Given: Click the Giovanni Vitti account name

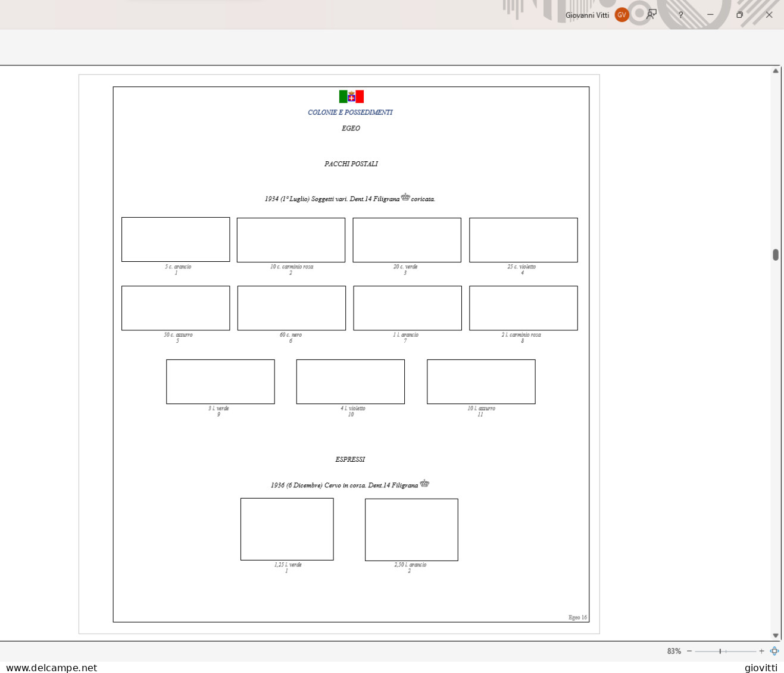Looking at the screenshot, I should pyautogui.click(x=587, y=15).
